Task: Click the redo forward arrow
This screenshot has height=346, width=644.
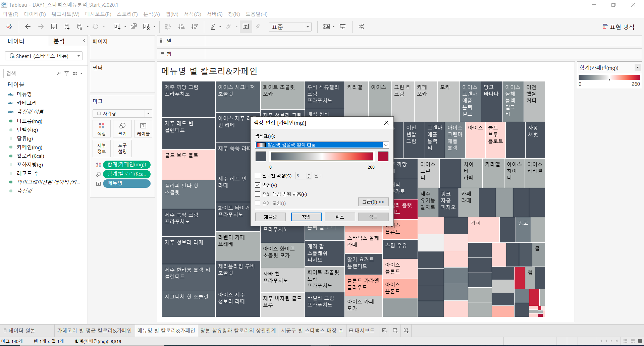Action: (41, 26)
